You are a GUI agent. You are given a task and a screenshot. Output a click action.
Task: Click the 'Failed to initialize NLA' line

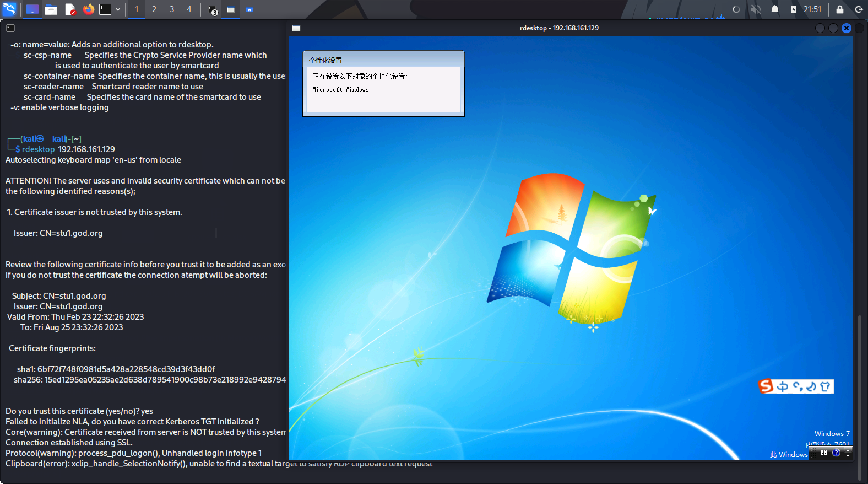pyautogui.click(x=132, y=422)
